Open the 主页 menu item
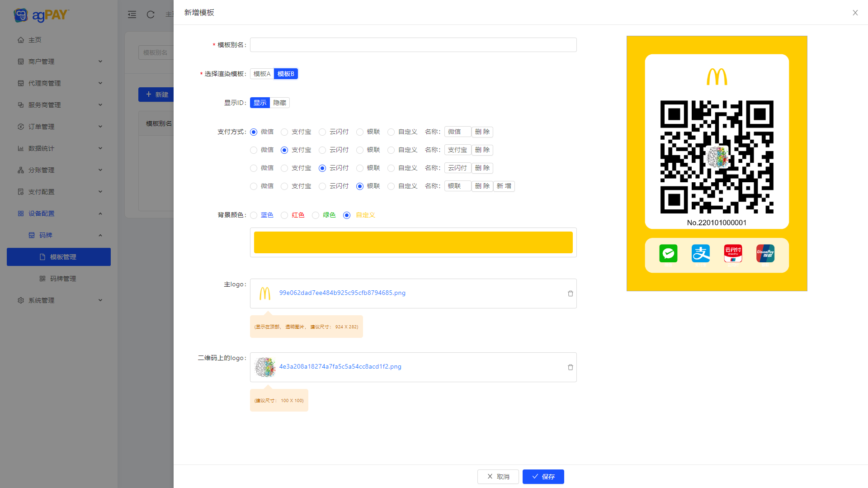The width and height of the screenshot is (868, 488). point(59,40)
